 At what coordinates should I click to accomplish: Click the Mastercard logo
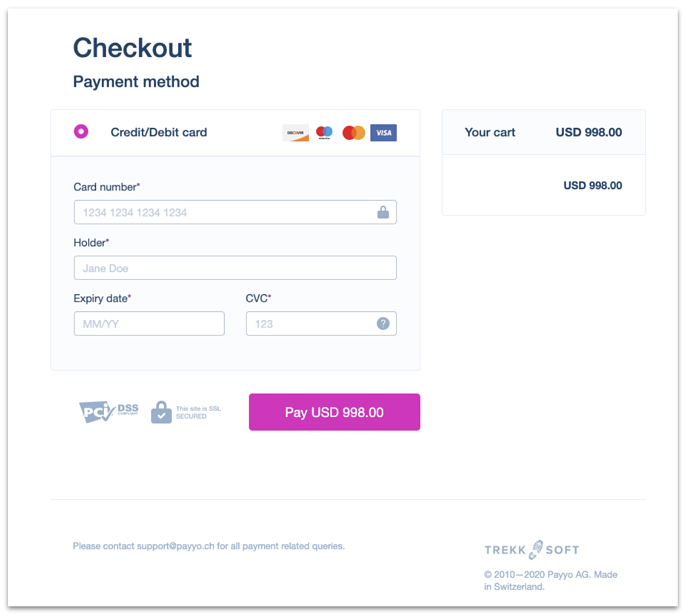(354, 133)
